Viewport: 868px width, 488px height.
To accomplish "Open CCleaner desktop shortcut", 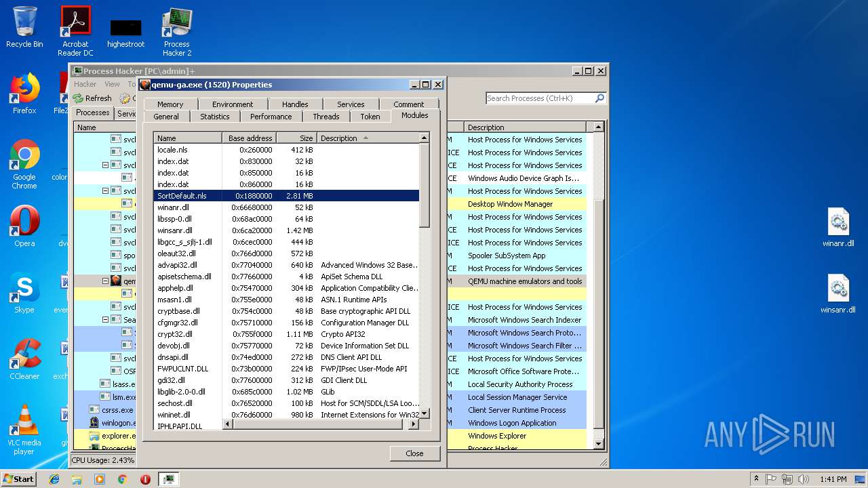I will click(24, 359).
